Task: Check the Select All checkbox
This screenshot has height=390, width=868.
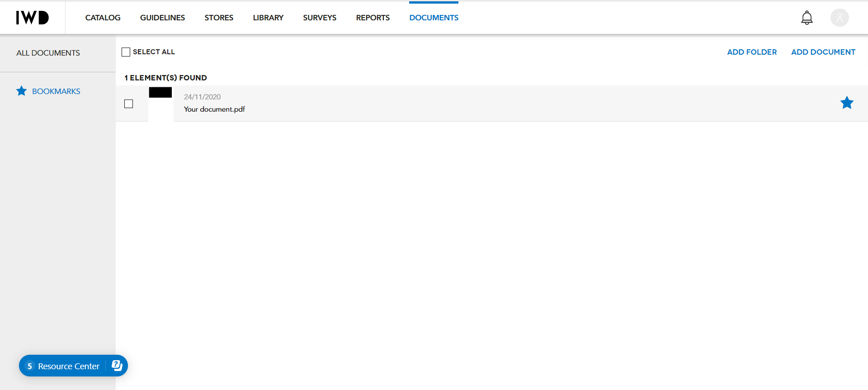Action: point(126,52)
